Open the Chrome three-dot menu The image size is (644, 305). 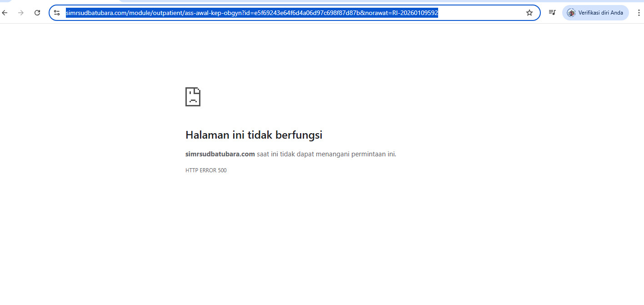pos(639,13)
